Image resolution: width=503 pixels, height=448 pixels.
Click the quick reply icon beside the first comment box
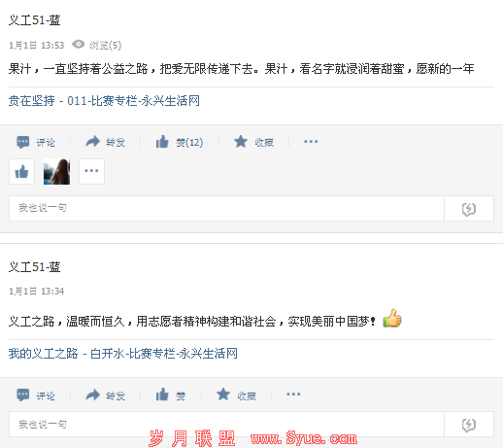click(469, 209)
